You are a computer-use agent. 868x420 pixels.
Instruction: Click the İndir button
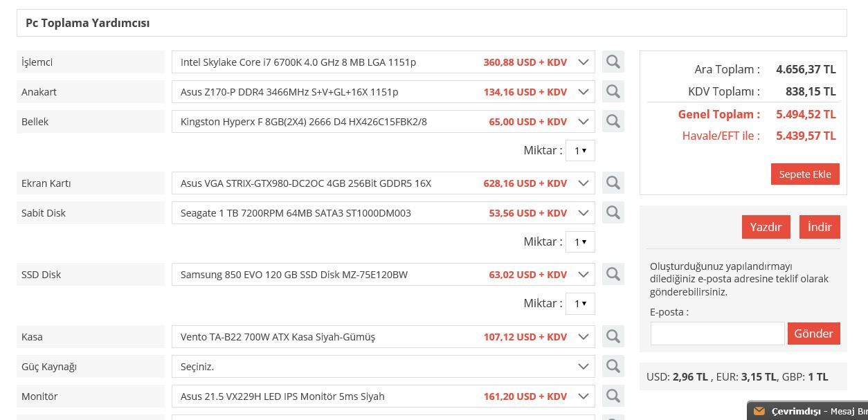[820, 227]
